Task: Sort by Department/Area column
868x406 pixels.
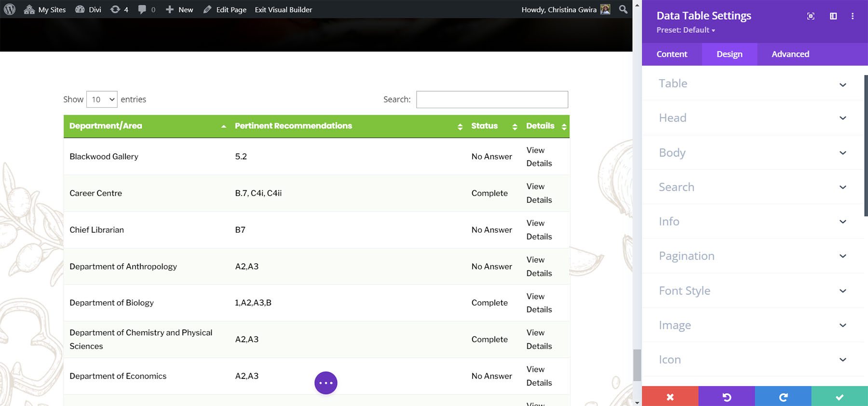Action: coord(146,126)
